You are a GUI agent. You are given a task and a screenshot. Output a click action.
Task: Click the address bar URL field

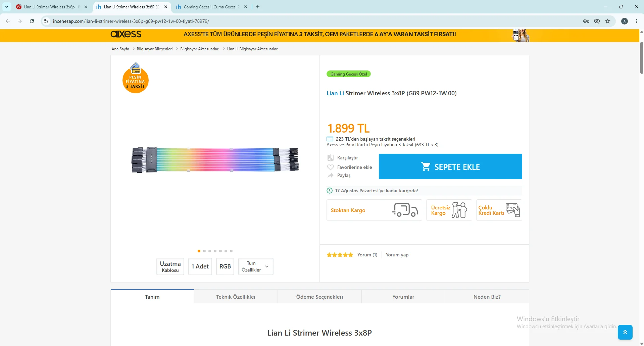point(315,21)
